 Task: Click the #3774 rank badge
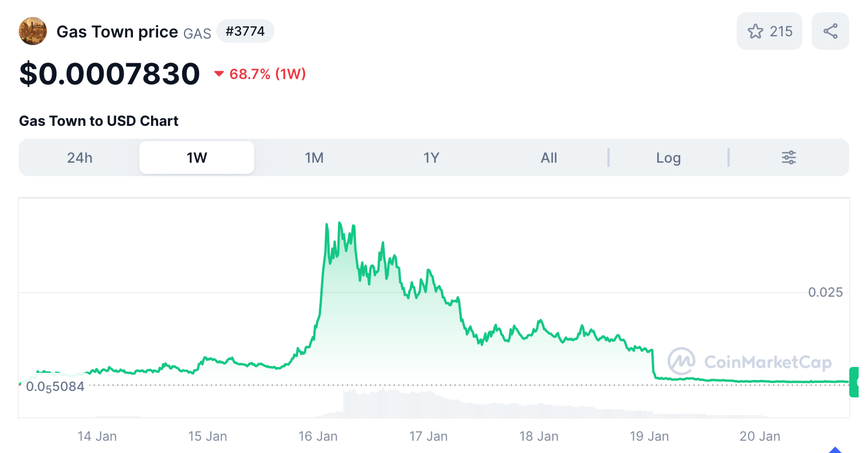coord(245,31)
